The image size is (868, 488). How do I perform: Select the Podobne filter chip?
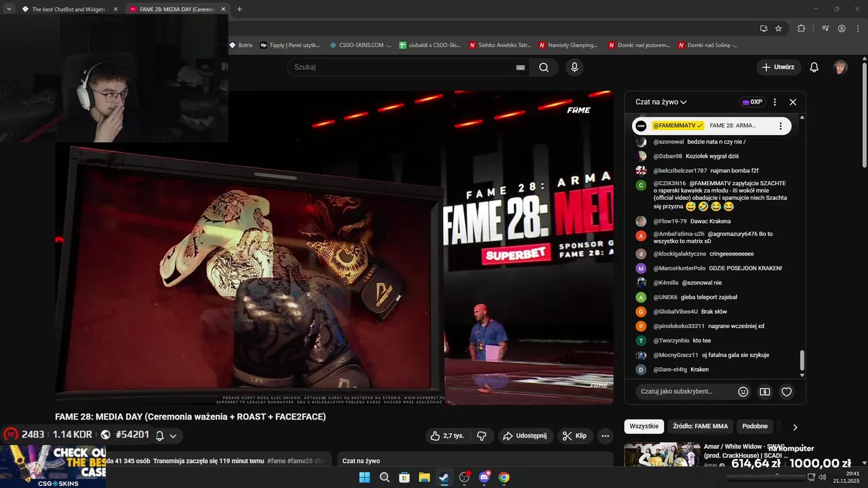pos(755,426)
